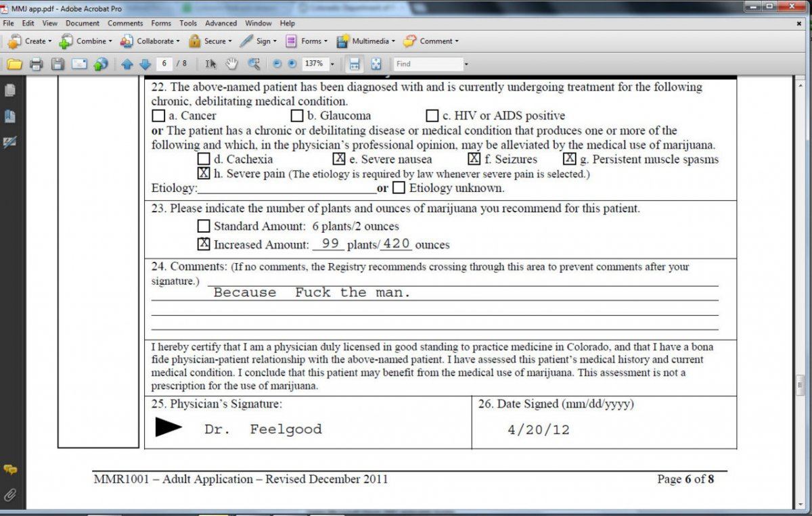
Task: Click the Combine files toolbar icon
Action: point(66,41)
